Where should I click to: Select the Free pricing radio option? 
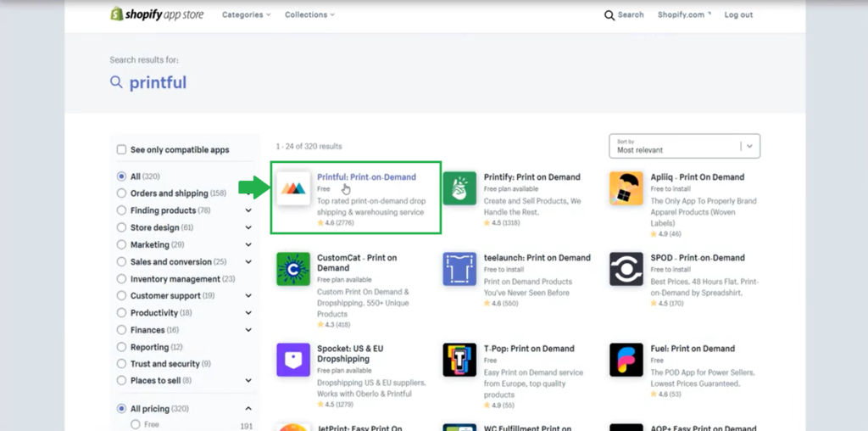[136, 424]
